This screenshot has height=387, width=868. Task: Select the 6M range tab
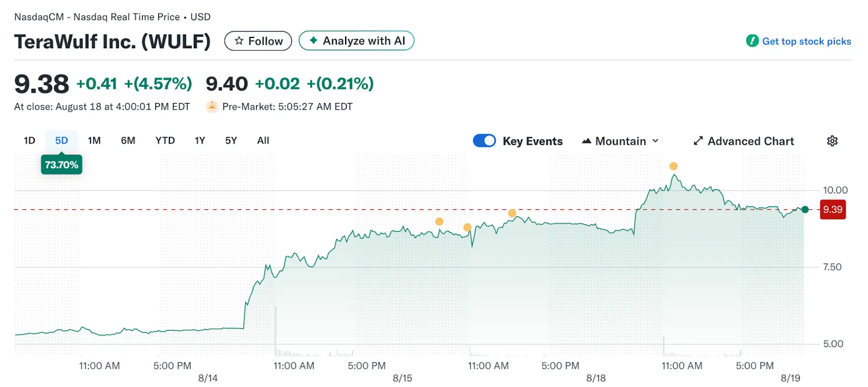(128, 141)
